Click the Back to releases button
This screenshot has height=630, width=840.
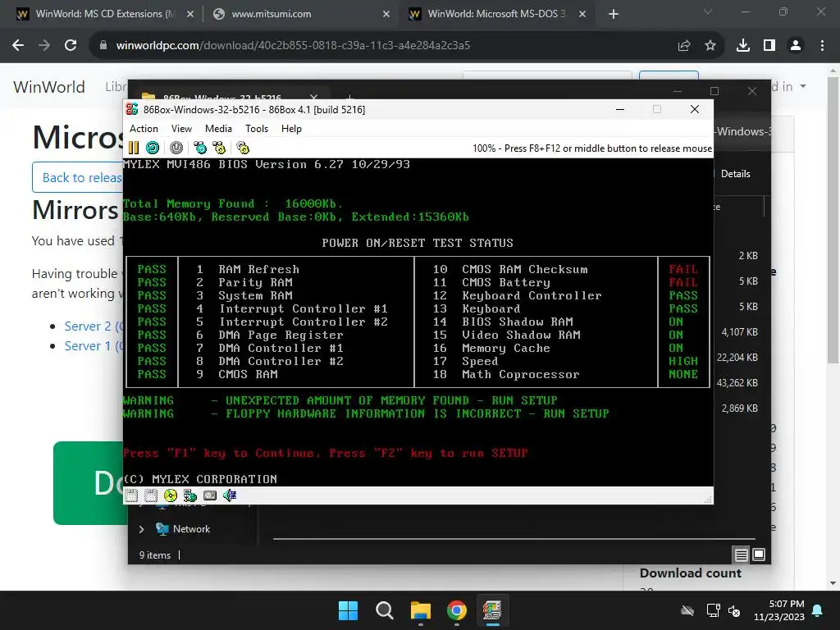78,177
